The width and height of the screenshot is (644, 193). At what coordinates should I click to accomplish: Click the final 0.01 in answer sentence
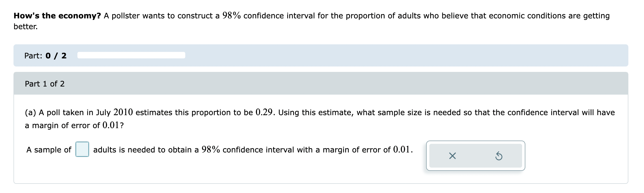pos(402,149)
